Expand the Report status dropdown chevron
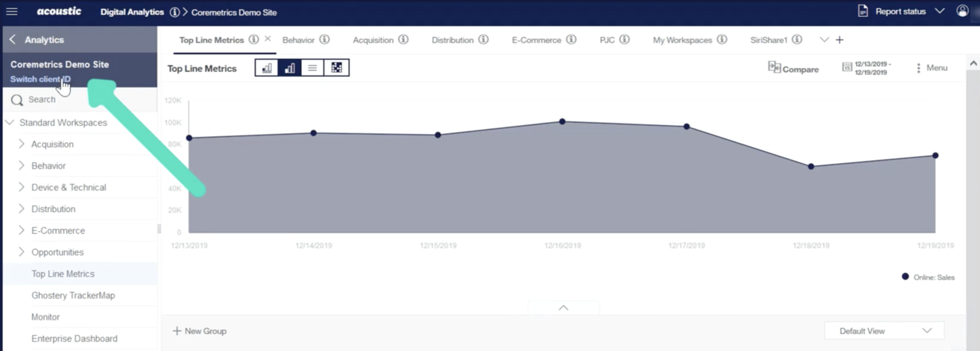 (x=940, y=11)
